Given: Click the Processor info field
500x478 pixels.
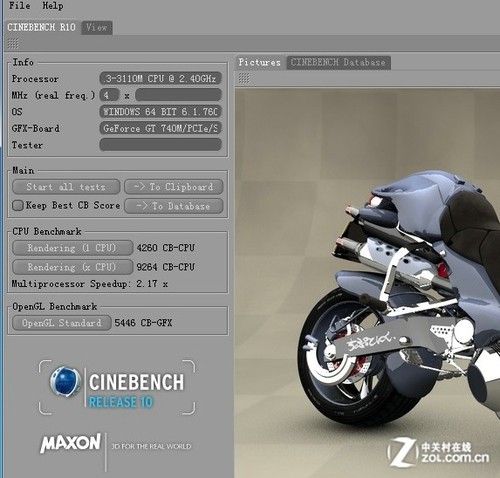Looking at the screenshot, I should [x=161, y=78].
